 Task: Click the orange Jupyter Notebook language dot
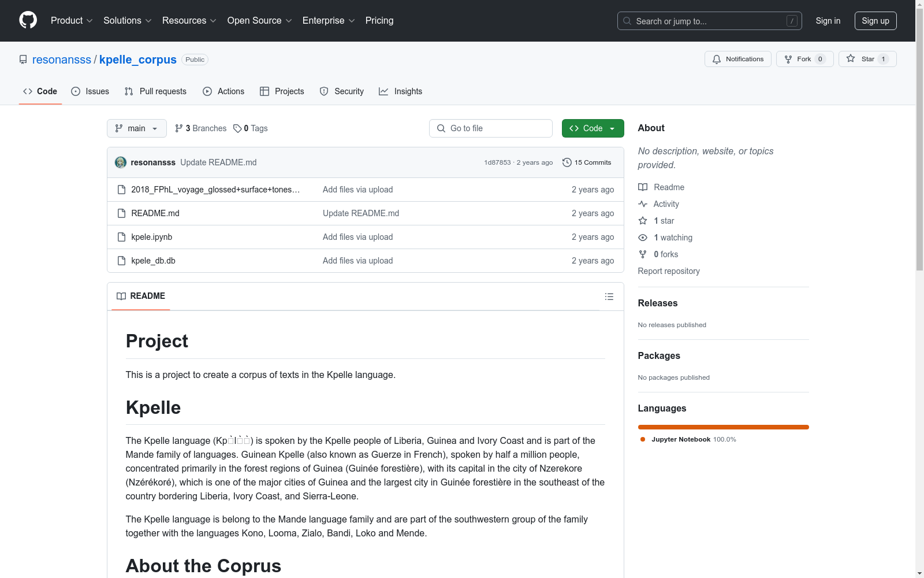(643, 439)
